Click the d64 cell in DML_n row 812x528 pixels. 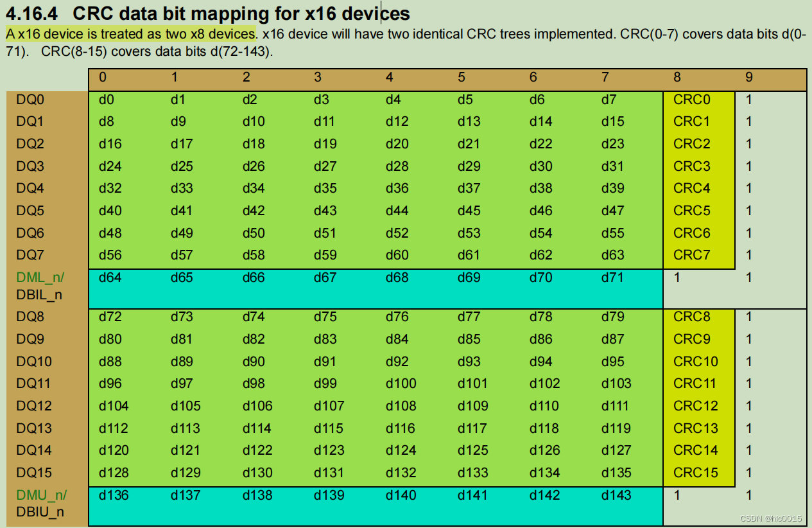tap(108, 277)
